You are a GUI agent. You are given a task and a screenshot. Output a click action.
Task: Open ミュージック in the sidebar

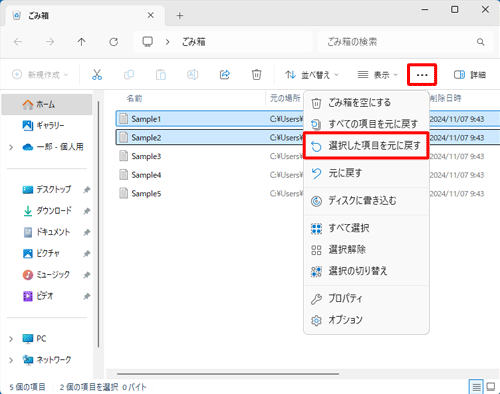click(47, 275)
